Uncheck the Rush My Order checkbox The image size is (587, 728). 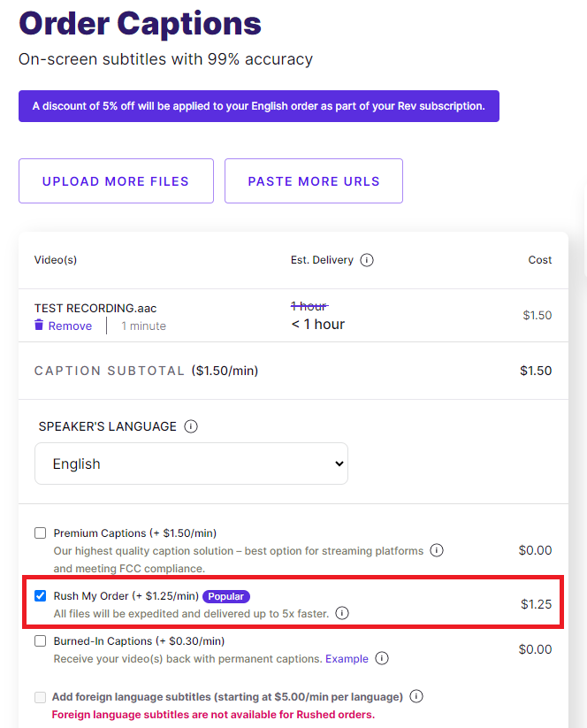point(41,595)
